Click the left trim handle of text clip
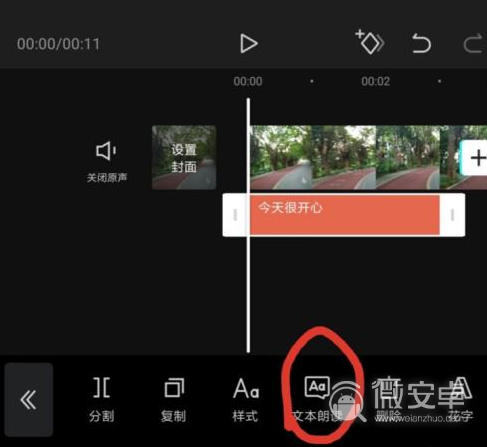This screenshot has width=487, height=447. click(235, 215)
